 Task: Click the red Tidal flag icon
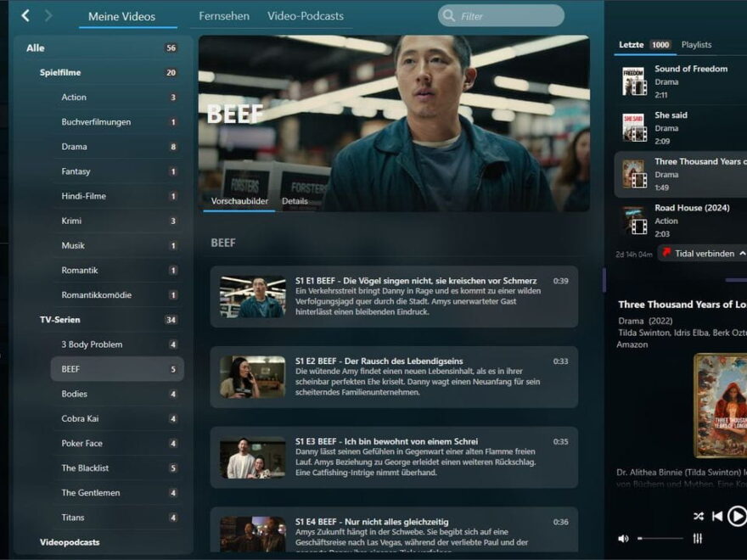pyautogui.click(x=666, y=253)
